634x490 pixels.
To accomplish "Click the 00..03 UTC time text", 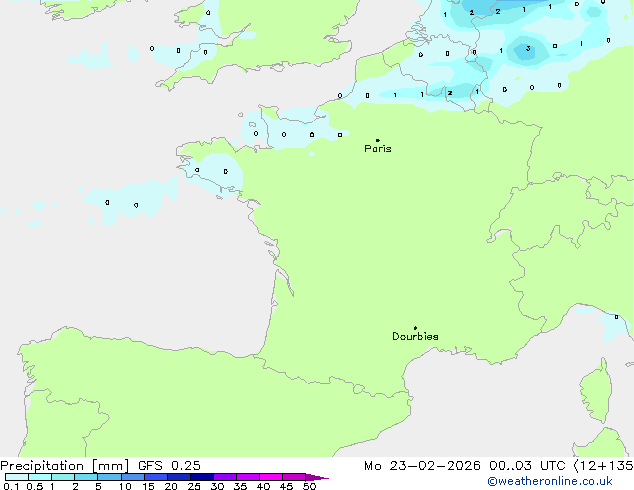I will pos(527,466).
